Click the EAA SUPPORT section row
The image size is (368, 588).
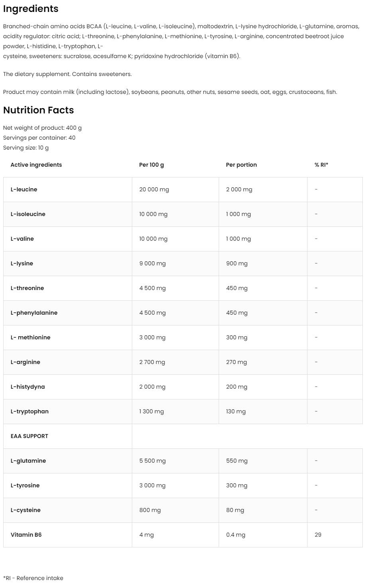tap(29, 436)
